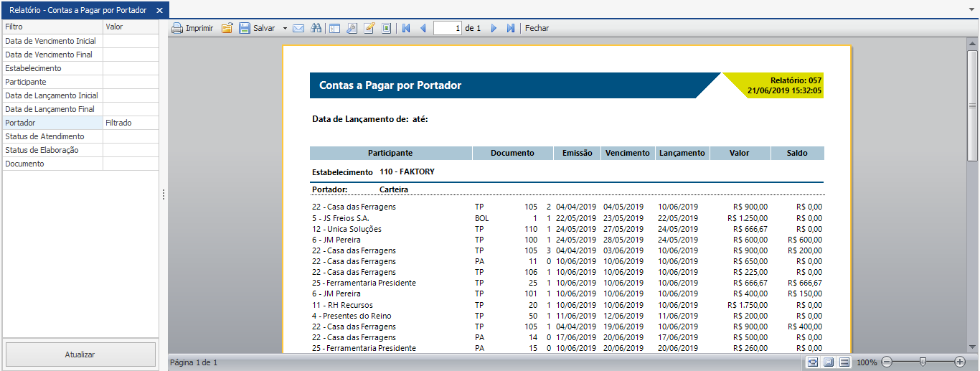This screenshot has height=371, width=980.
Task: Select the Contas a Pagar por Portador tab
Action: [x=77, y=10]
